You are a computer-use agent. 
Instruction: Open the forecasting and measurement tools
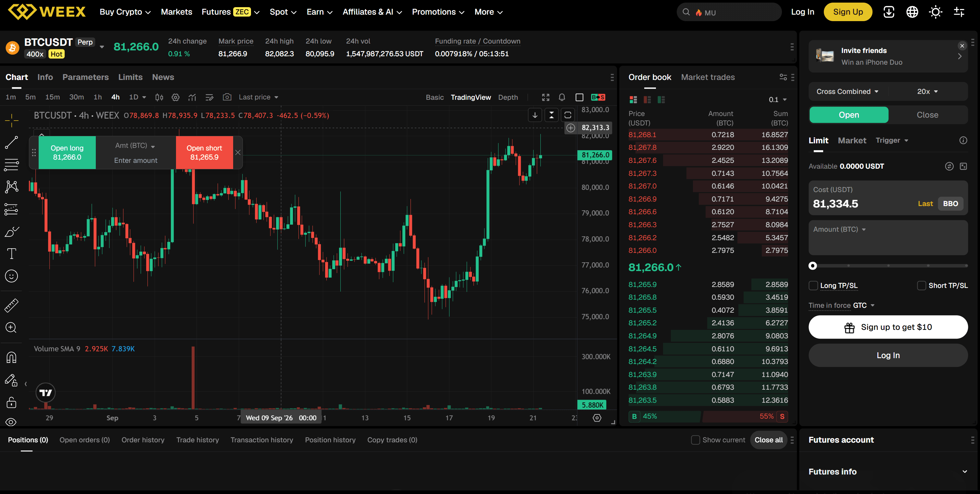point(11,209)
